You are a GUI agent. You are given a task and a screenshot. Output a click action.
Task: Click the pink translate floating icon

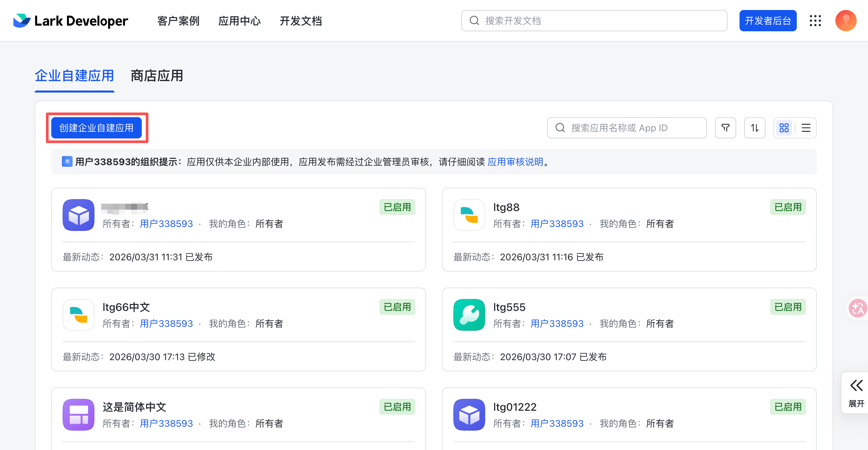point(857,308)
